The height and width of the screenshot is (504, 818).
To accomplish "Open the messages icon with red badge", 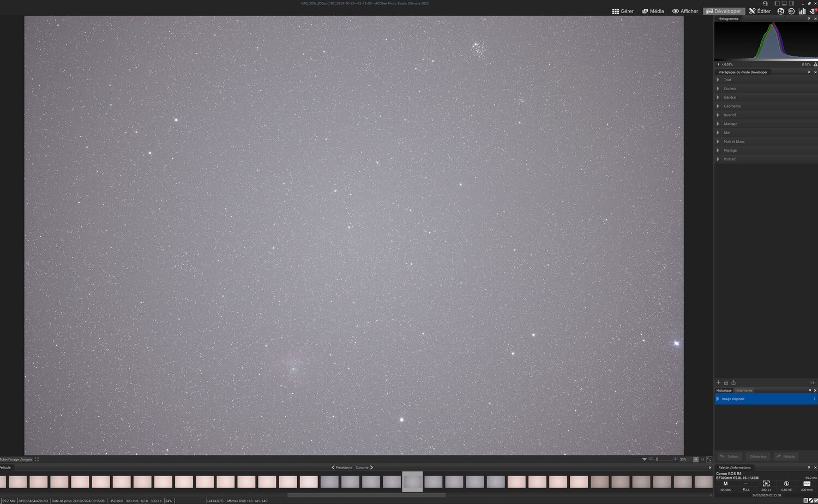I will (x=813, y=11).
